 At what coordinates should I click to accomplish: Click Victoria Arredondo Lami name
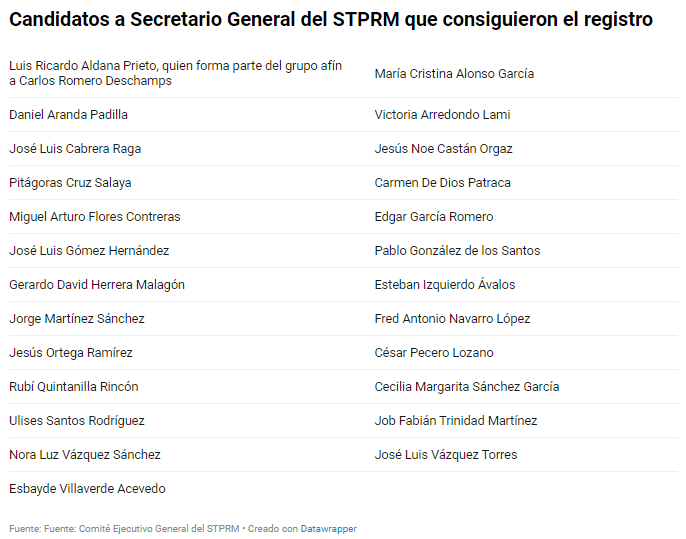(x=442, y=115)
